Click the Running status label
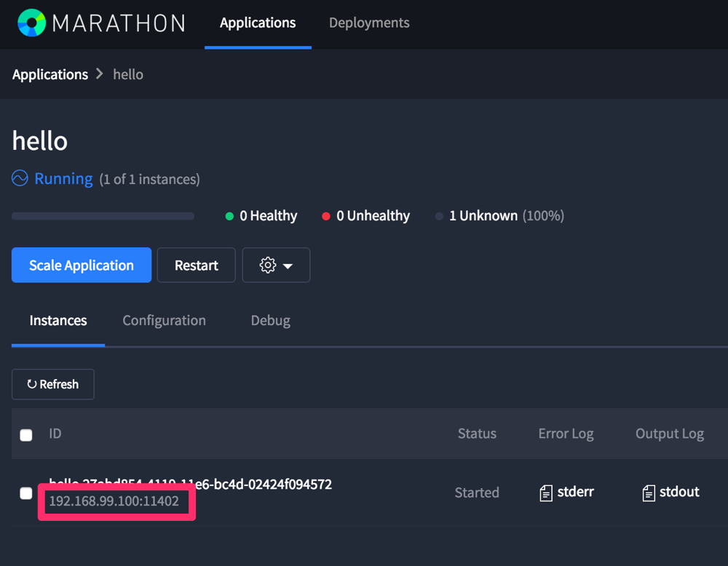The image size is (728, 566). click(x=63, y=179)
